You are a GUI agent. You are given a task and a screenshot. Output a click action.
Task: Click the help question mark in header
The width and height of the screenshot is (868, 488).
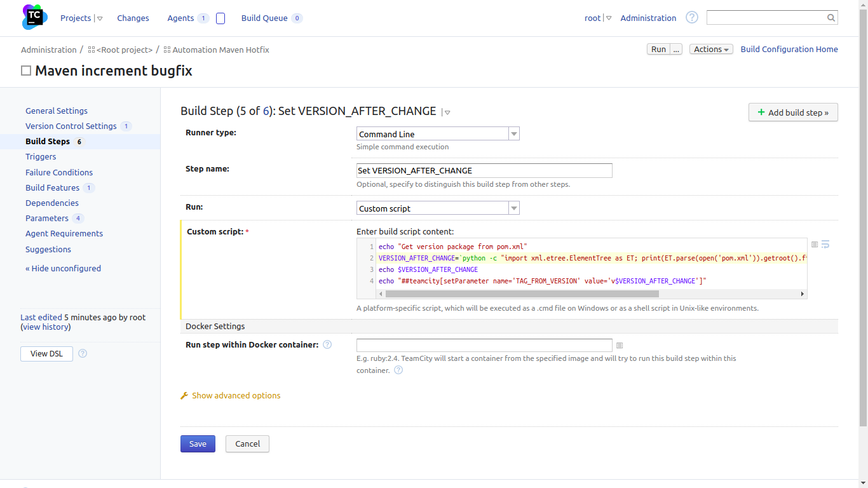[x=692, y=18]
